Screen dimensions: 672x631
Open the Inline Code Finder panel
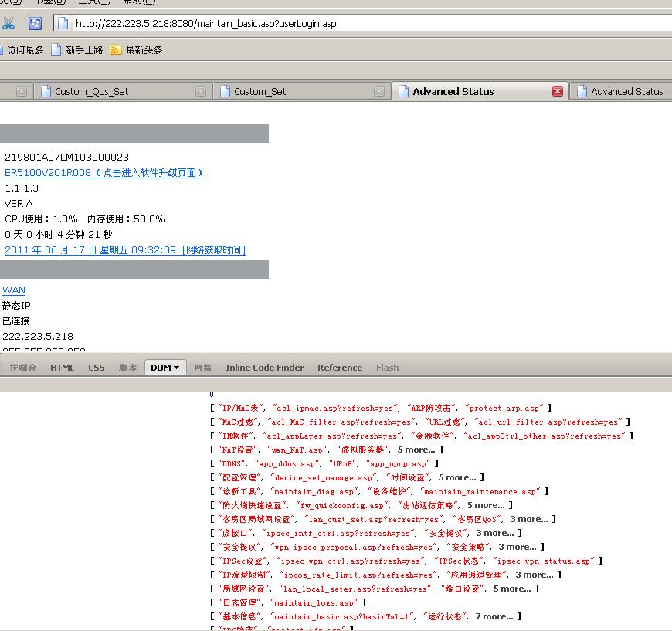[264, 368]
